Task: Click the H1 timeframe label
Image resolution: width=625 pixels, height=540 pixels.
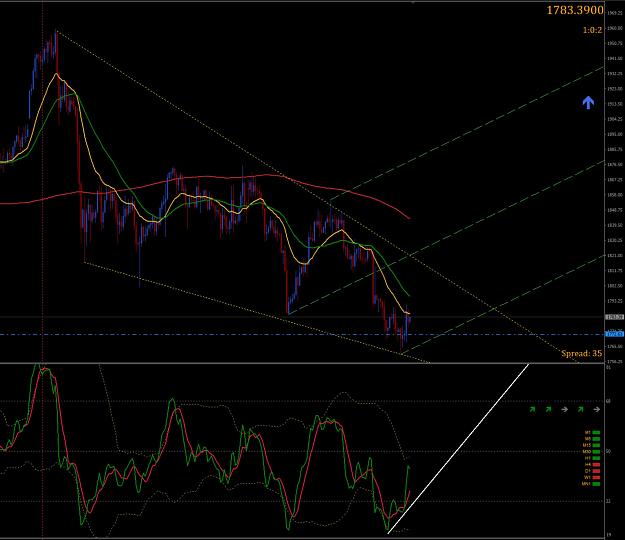Action: pyautogui.click(x=588, y=458)
